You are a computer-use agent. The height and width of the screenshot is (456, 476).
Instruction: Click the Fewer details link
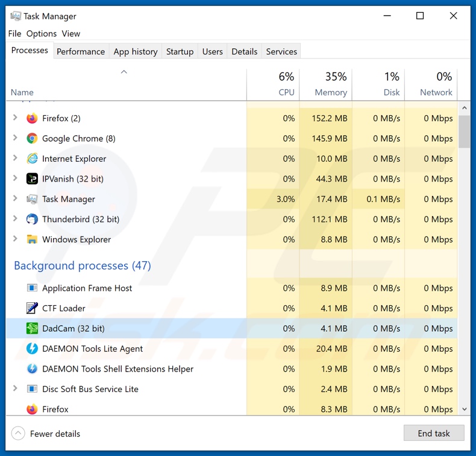click(55, 434)
